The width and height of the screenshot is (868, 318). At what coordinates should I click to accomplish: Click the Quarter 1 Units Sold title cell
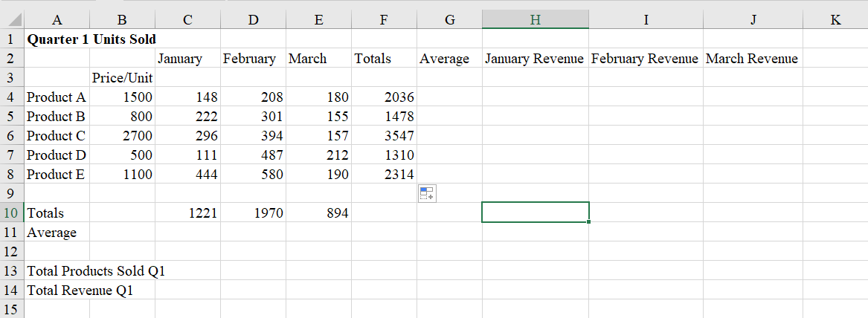click(57, 39)
